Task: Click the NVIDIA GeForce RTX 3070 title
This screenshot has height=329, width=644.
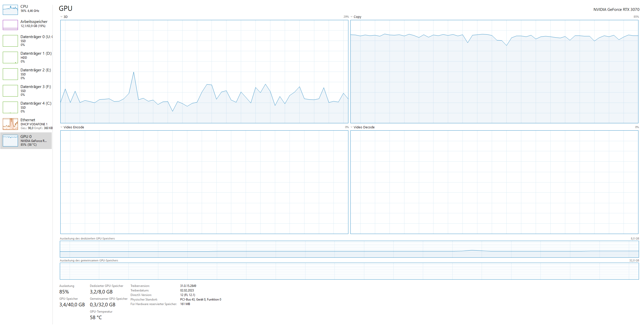Action: pyautogui.click(x=616, y=10)
